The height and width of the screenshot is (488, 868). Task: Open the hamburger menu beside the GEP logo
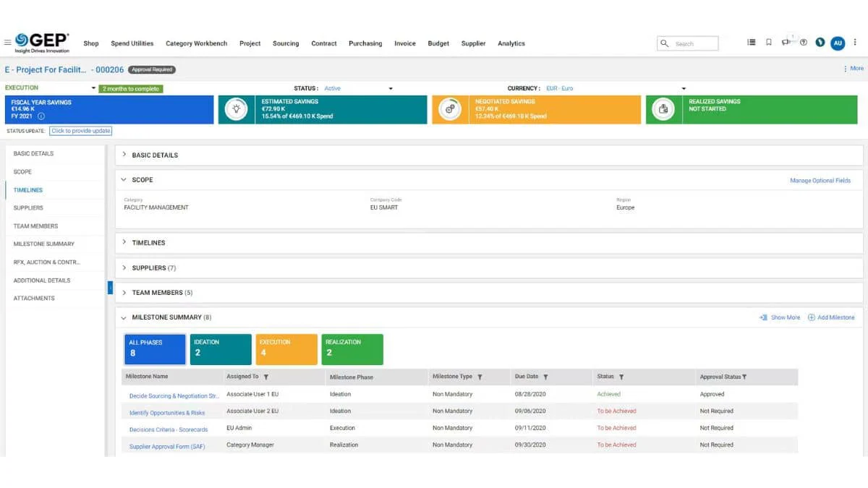click(x=7, y=43)
